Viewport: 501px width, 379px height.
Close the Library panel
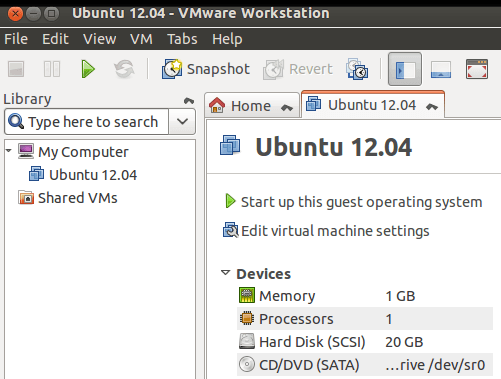click(x=189, y=100)
